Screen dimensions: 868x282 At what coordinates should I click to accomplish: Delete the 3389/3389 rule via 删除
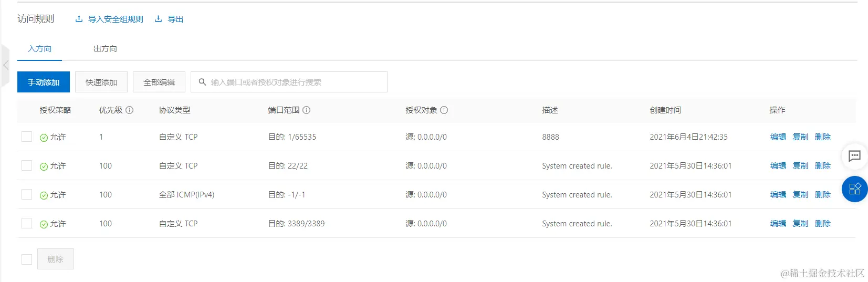(x=823, y=223)
